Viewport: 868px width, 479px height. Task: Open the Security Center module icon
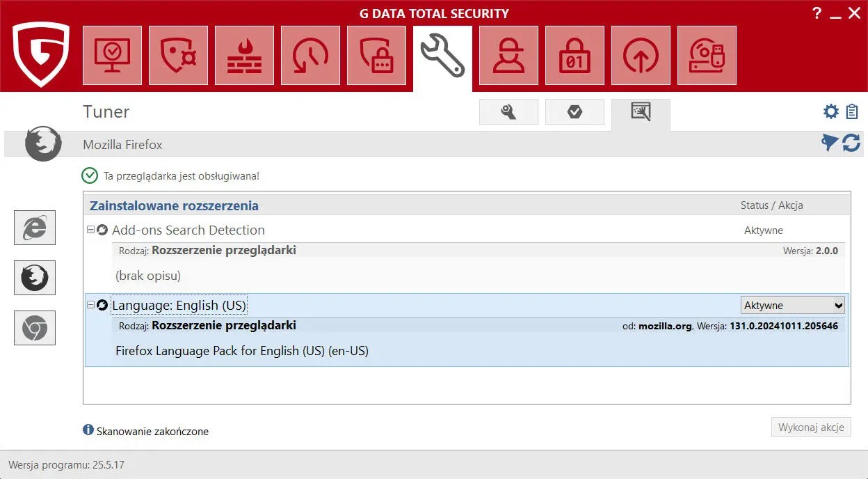pos(112,56)
